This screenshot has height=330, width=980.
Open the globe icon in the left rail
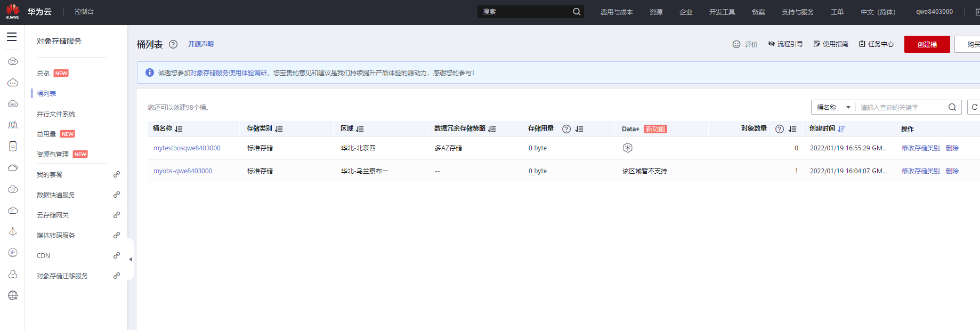click(x=13, y=295)
